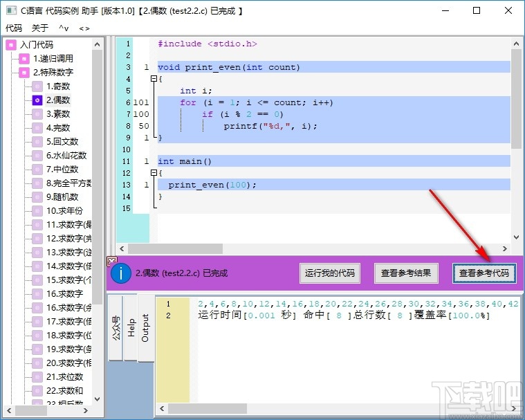525x420 pixels.
Task: Click the blue info icon in purple bar
Action: [120, 273]
